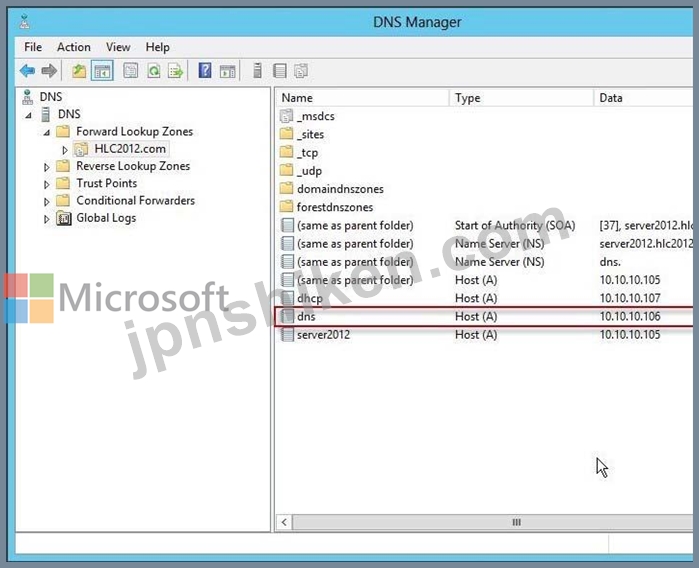699x568 pixels.
Task: Expand the Trust Points node
Action: click(x=47, y=184)
